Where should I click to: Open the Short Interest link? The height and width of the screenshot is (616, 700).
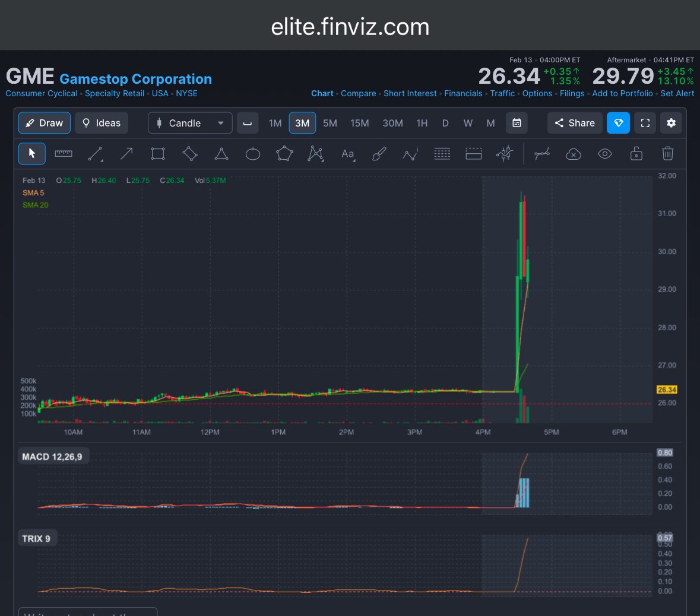(410, 93)
